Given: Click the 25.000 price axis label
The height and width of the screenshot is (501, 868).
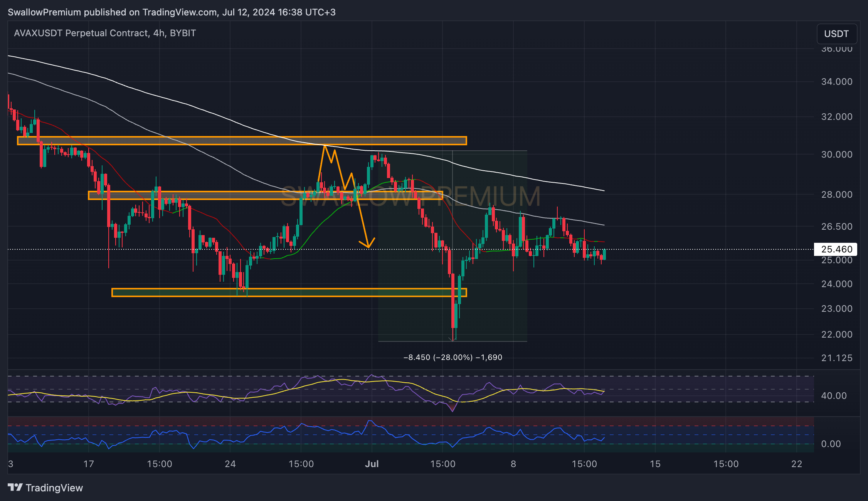Looking at the screenshot, I should 837,261.
